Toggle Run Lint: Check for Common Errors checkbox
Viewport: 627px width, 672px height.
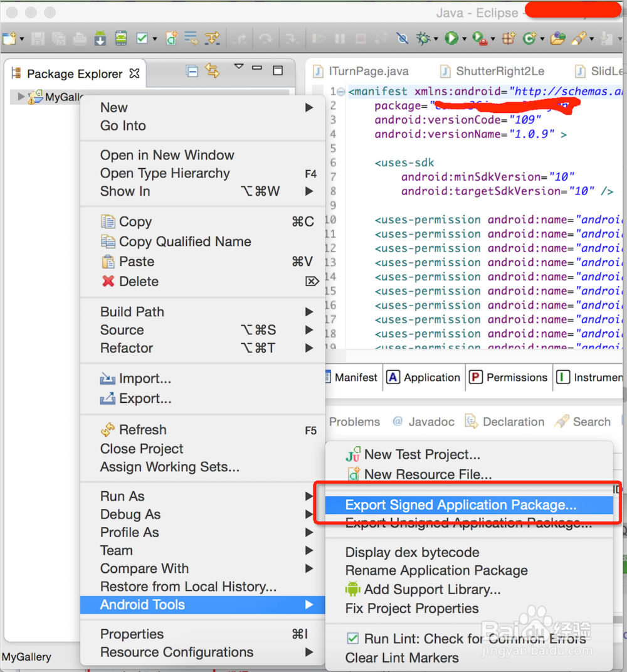pyautogui.click(x=352, y=639)
